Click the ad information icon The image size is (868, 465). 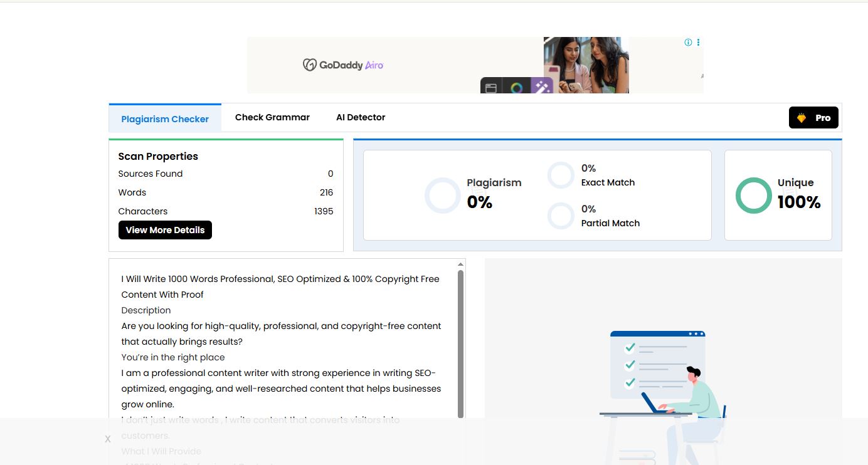[688, 42]
